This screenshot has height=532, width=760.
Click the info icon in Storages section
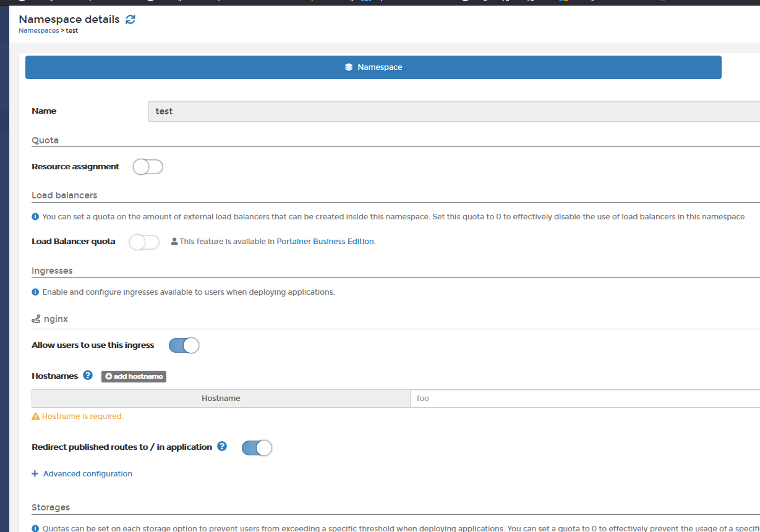click(35, 528)
